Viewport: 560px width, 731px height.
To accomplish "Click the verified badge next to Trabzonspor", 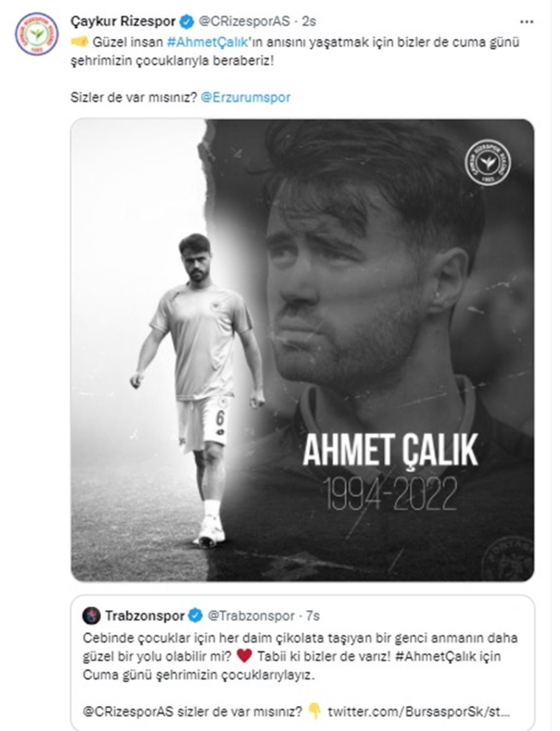I will point(194,616).
